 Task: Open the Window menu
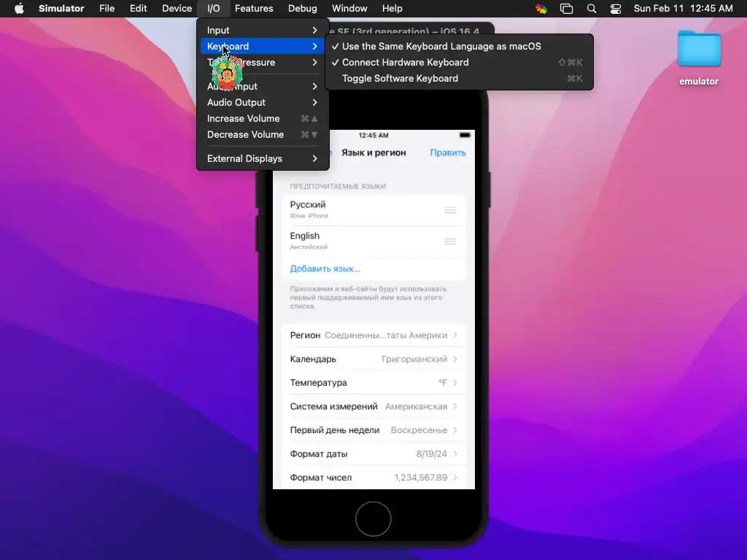pyautogui.click(x=349, y=8)
